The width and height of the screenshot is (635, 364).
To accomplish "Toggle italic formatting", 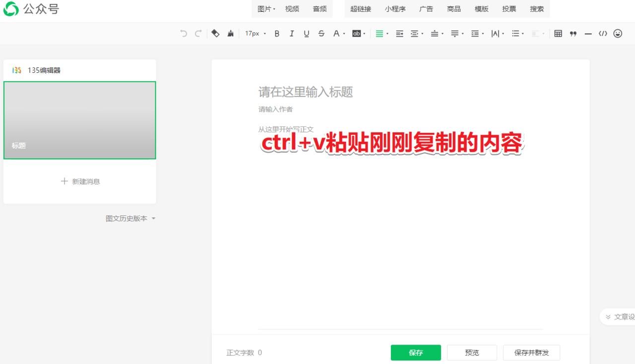I will (x=292, y=33).
